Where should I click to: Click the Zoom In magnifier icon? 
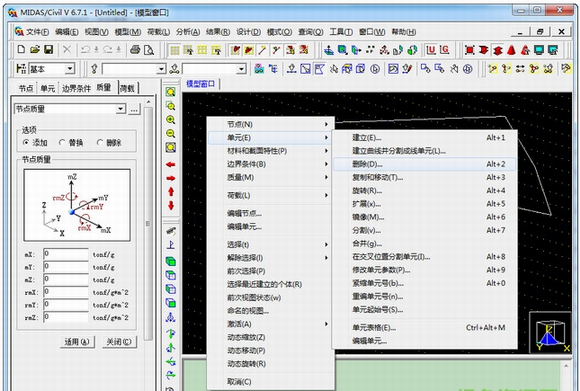point(171,120)
